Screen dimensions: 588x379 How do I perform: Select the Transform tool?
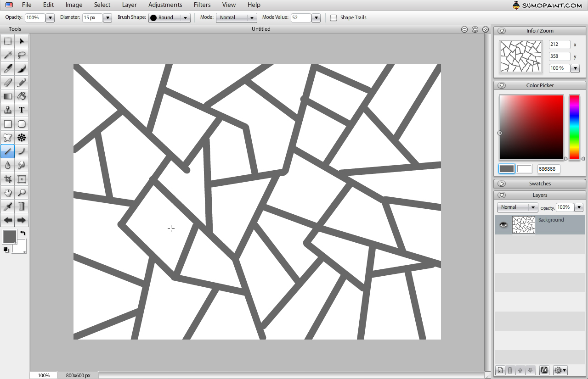click(x=22, y=179)
